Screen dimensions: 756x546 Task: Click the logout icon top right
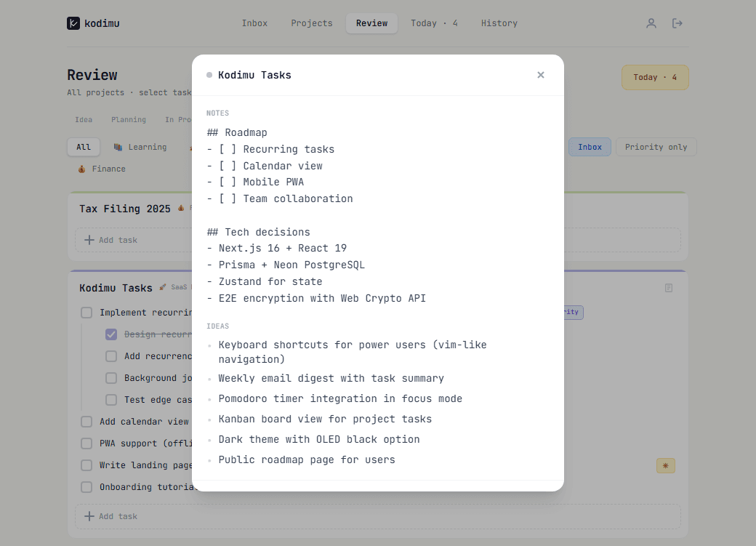[x=677, y=23]
